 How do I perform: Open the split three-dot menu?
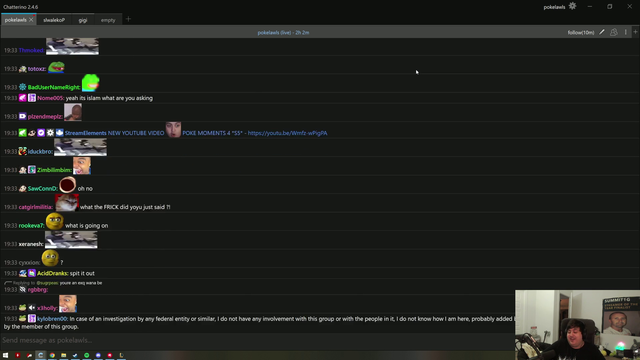point(625,32)
